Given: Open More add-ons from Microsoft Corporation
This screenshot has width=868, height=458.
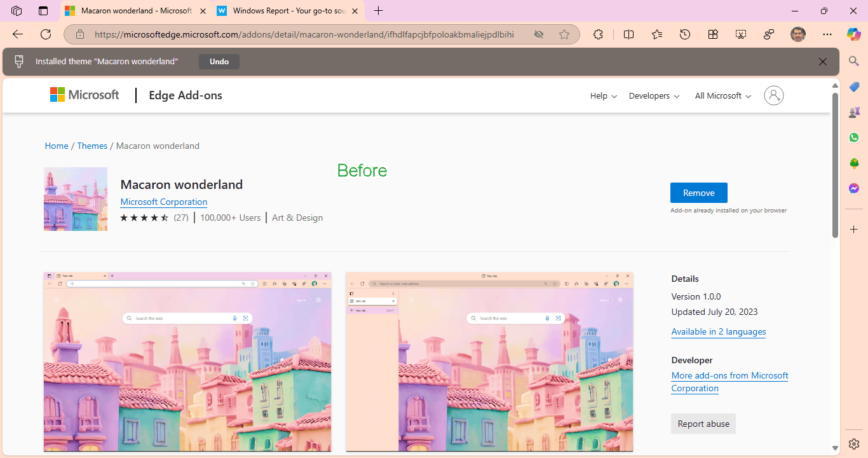Looking at the screenshot, I should coord(729,382).
